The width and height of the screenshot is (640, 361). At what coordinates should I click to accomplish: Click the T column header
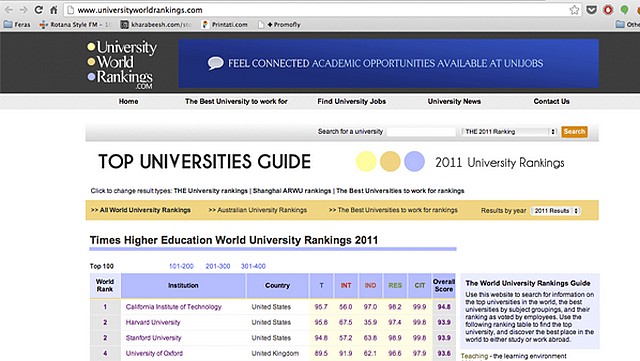321,285
